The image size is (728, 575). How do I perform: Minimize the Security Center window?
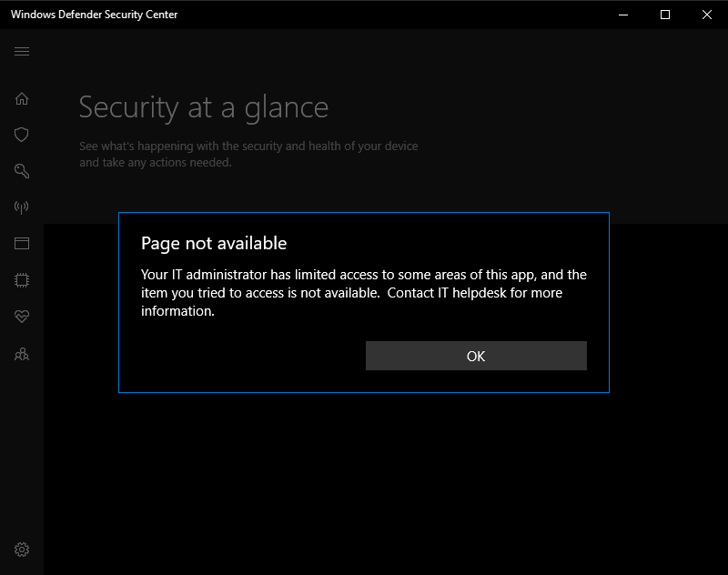(622, 15)
